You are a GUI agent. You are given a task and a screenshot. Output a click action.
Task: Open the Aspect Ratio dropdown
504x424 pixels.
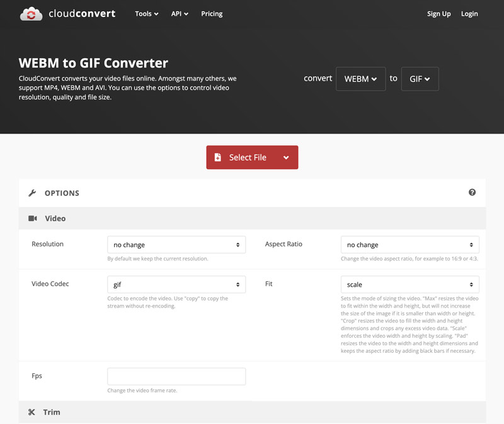[410, 244]
